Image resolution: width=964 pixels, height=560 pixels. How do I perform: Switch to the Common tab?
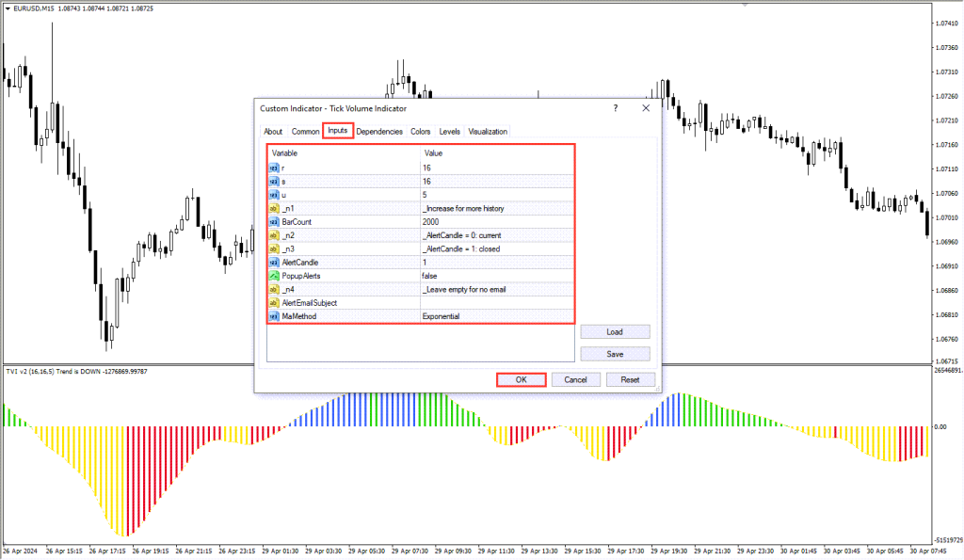tap(306, 132)
